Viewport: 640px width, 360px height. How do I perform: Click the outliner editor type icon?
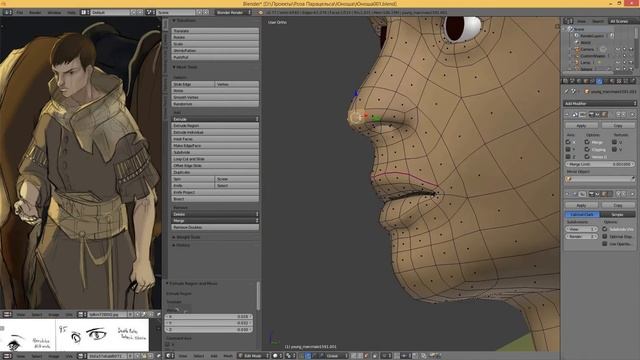(x=567, y=21)
